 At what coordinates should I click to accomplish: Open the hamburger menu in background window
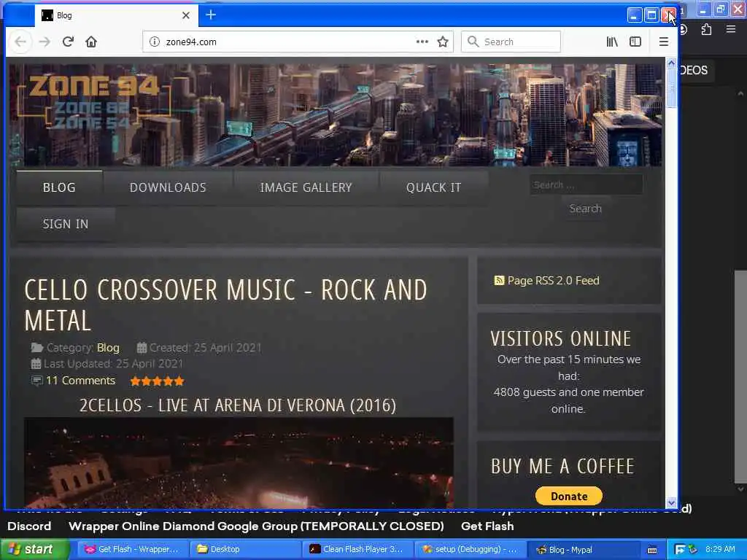731,29
